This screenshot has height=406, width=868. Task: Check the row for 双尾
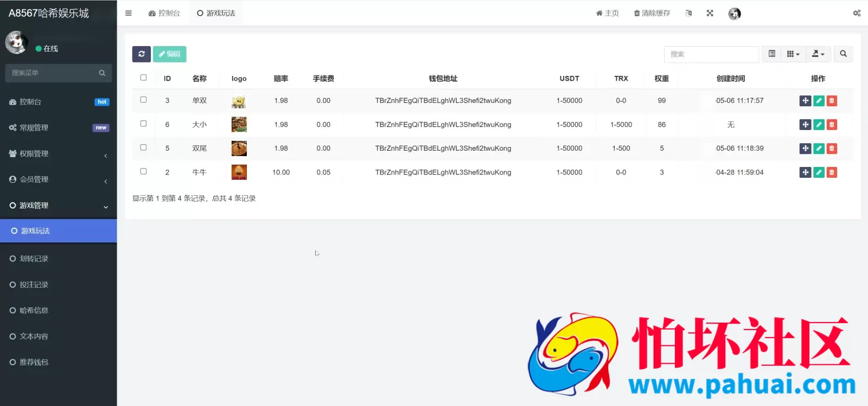tap(143, 147)
